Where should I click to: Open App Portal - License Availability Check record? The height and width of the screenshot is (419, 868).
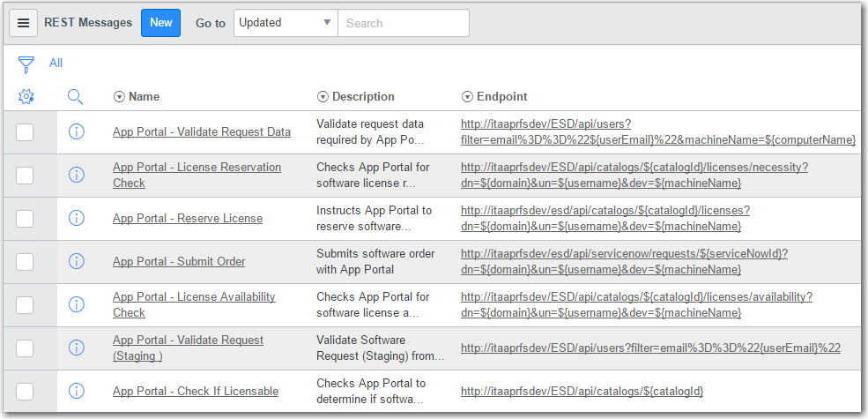(x=194, y=305)
